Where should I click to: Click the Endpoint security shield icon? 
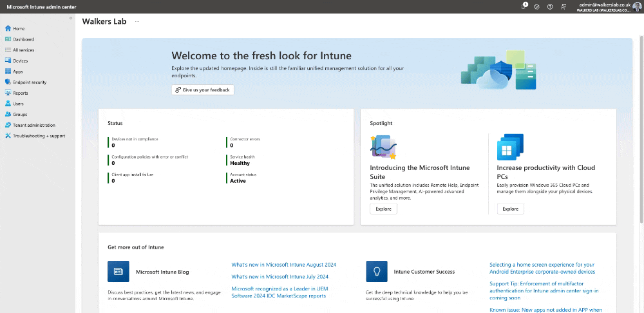point(8,82)
